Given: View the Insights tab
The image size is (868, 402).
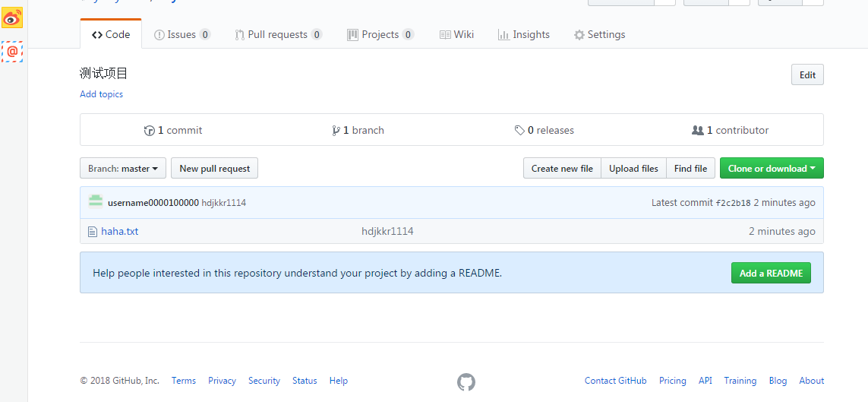Looking at the screenshot, I should tap(524, 34).
